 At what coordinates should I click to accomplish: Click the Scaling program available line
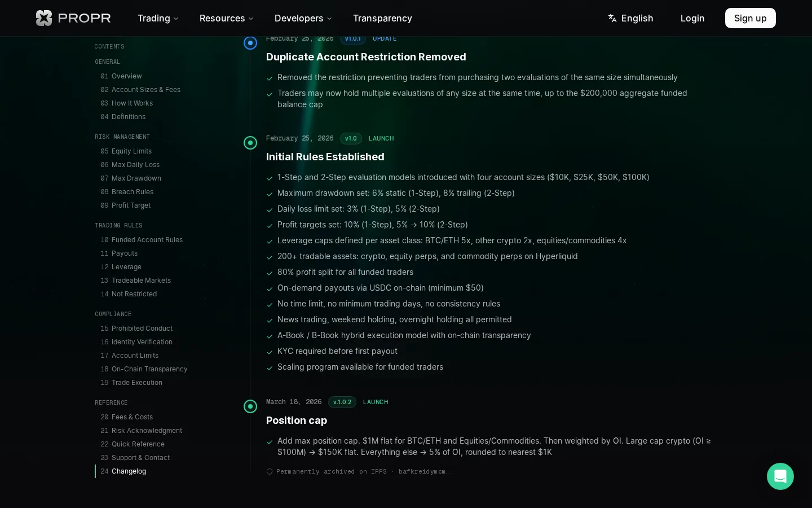[x=360, y=367]
